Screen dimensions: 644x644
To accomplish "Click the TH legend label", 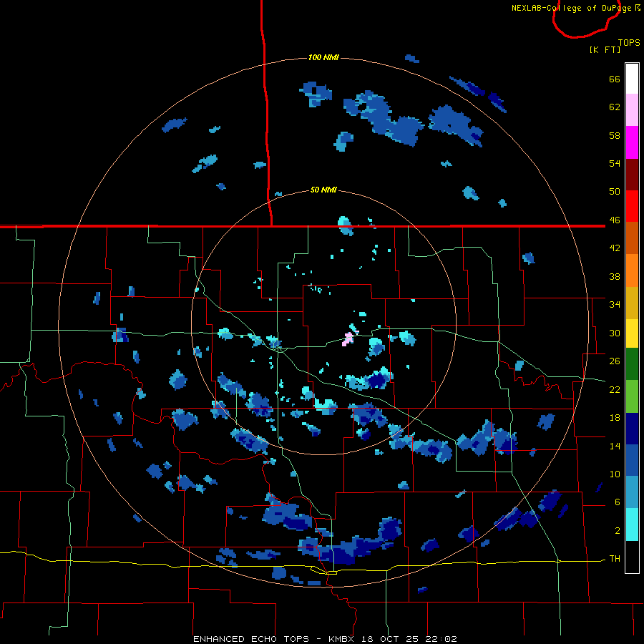I will (x=615, y=558).
